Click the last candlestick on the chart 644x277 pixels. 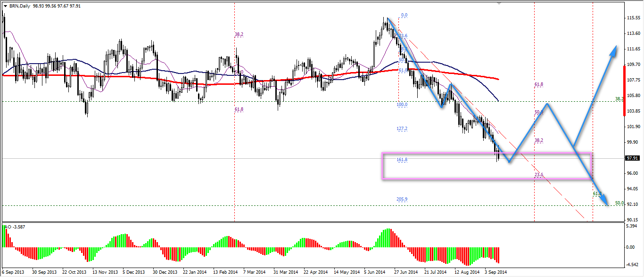(x=498, y=155)
